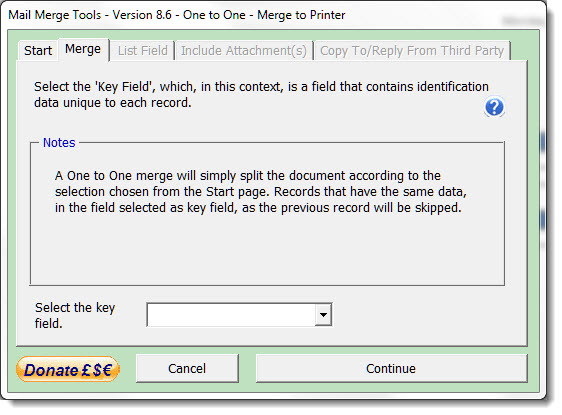The height and width of the screenshot is (415, 562).
Task: Open the greyed-out List Field tab
Action: (142, 51)
